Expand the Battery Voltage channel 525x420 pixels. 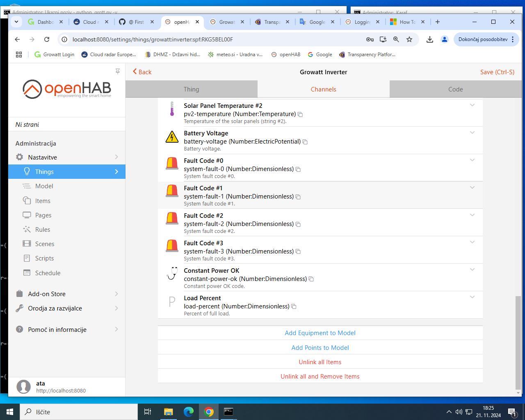(x=472, y=132)
